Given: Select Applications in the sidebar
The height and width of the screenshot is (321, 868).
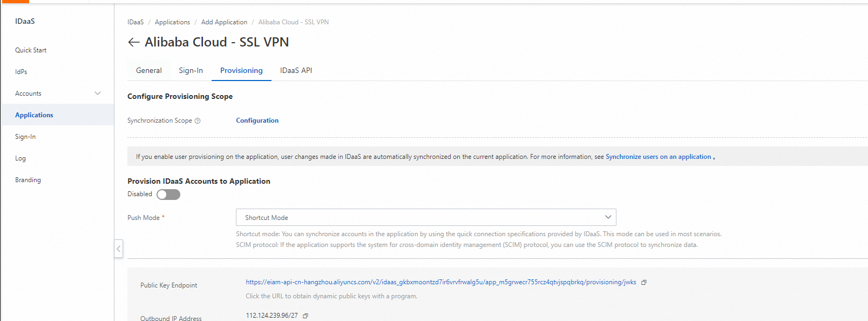Looking at the screenshot, I should (57, 115).
